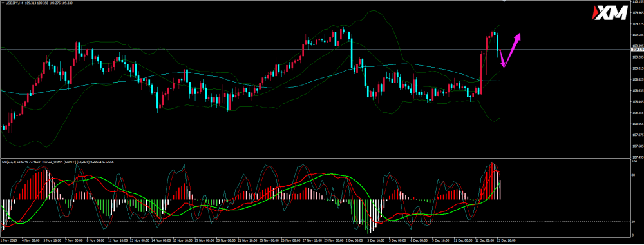644x245 pixels.
Task: Select time axis label 14 Nov 08:00
Action: pyautogui.click(x=161, y=240)
